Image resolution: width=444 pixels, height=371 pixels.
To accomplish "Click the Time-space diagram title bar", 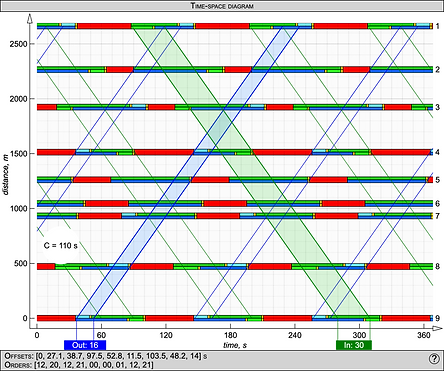I will point(222,6).
